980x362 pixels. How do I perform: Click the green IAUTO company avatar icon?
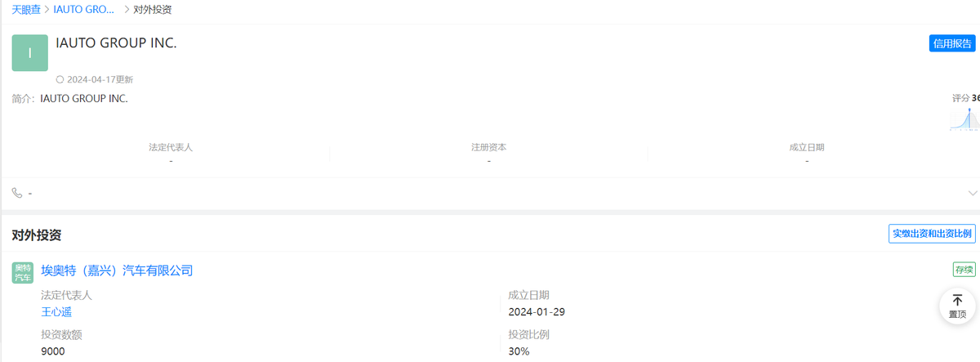30,53
